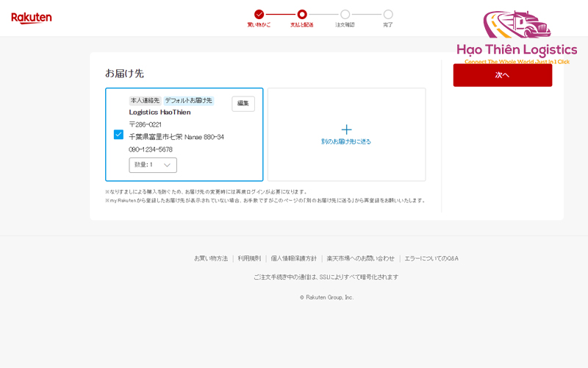The width and height of the screenshot is (588, 368).
Task: Open the 利用規則 footer link
Action: click(249, 258)
